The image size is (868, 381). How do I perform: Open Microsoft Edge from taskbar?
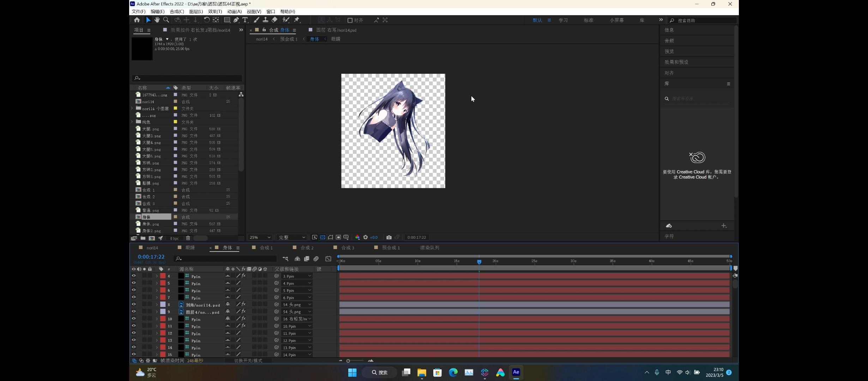point(453,373)
